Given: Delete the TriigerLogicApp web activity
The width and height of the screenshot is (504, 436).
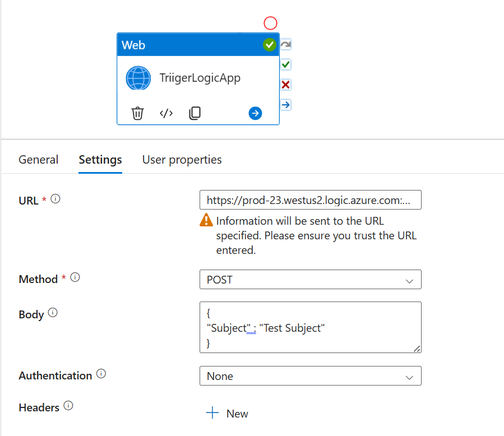Looking at the screenshot, I should point(137,113).
